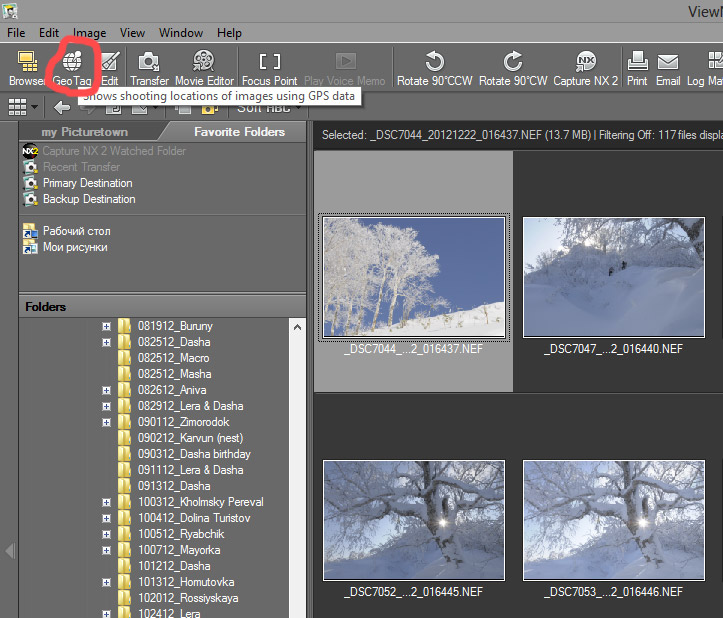Screen dimensions: 723x618
Task: Email the selected image
Action: (x=668, y=68)
